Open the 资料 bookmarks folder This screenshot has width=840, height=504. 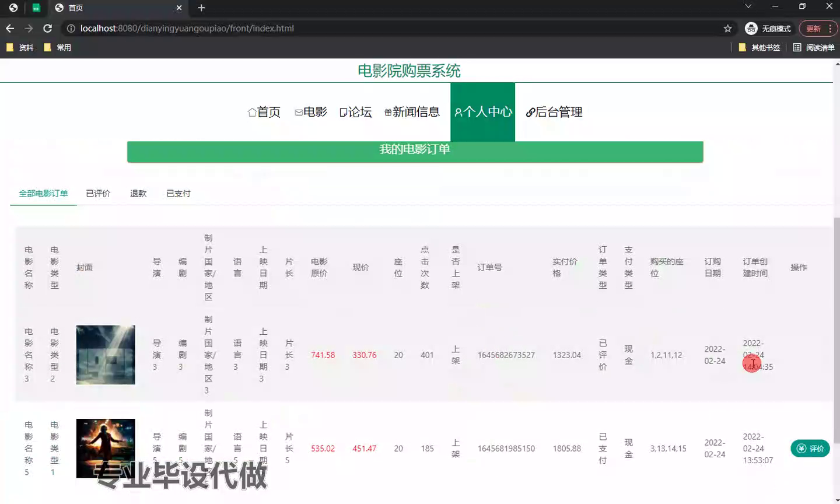tap(20, 47)
